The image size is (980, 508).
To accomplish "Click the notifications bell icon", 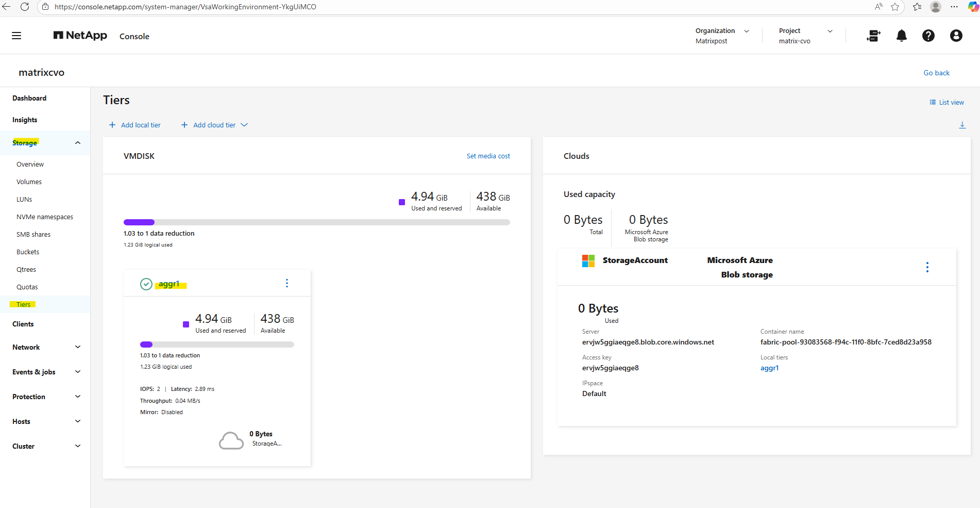I will pos(901,36).
